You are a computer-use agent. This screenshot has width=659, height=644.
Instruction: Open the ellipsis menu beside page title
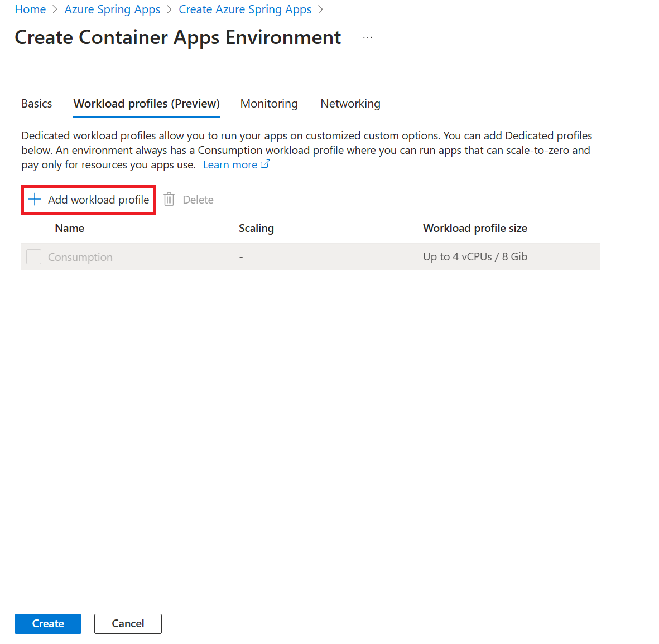(x=368, y=37)
